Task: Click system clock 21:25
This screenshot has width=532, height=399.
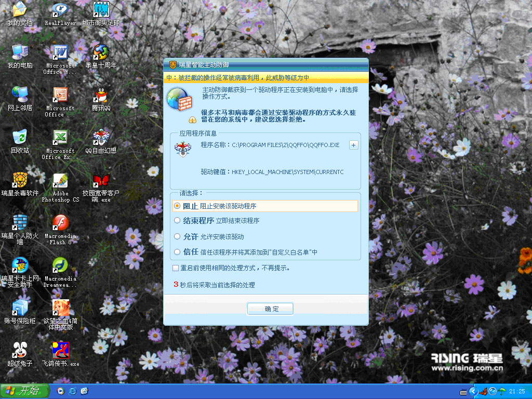Action: pos(517,392)
